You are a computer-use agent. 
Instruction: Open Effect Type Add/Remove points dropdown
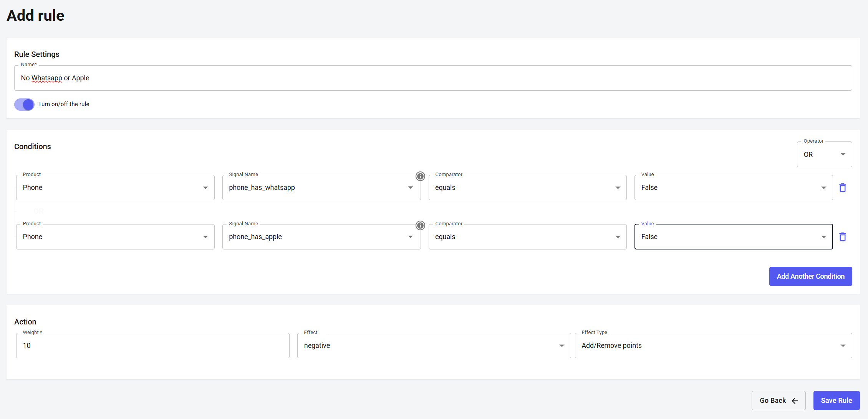pos(713,346)
